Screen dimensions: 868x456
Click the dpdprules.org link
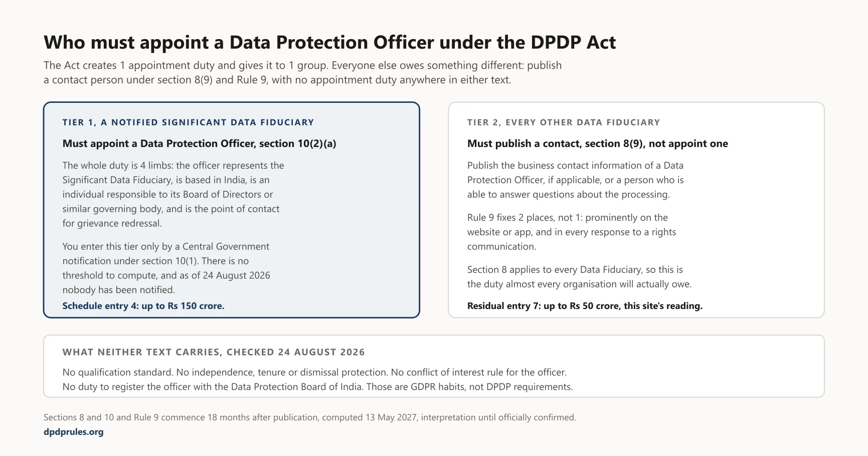pos(74,431)
